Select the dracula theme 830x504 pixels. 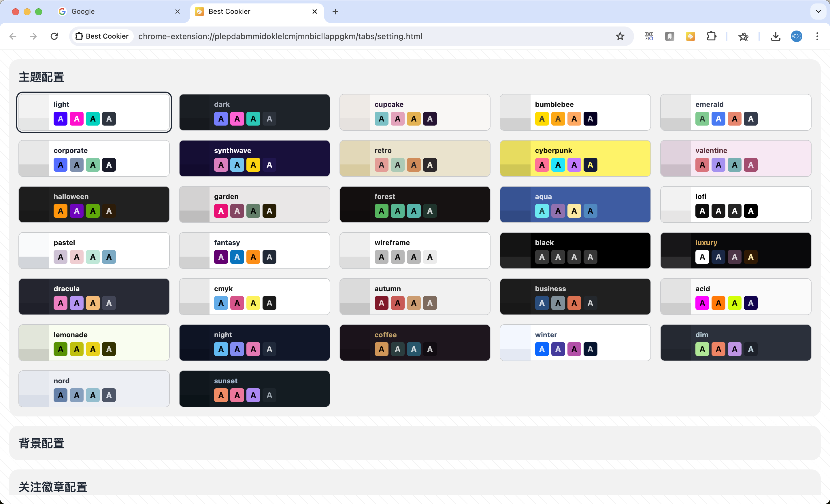click(94, 296)
